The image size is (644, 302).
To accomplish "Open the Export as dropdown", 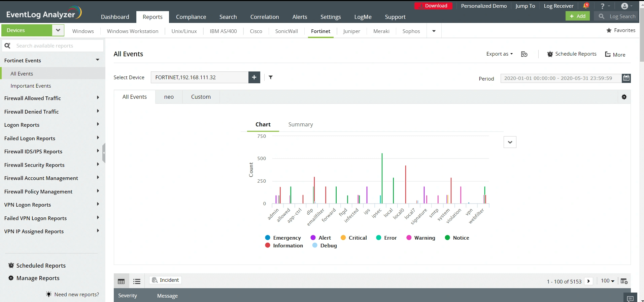I will (500, 54).
